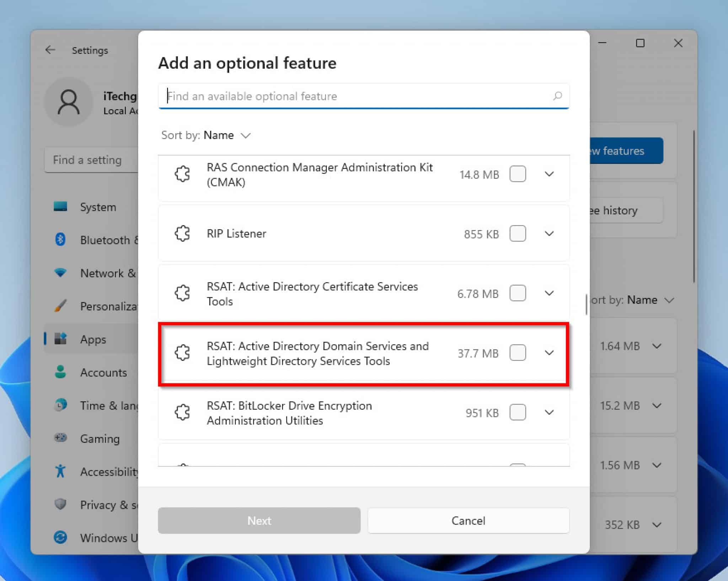Click the 37.7 MB size value

point(478,353)
